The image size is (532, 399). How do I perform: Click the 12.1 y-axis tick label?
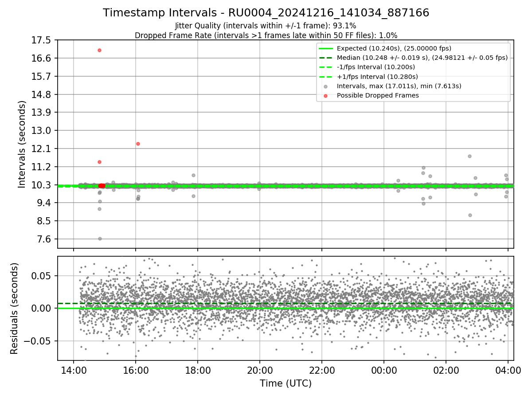pyautogui.click(x=42, y=149)
